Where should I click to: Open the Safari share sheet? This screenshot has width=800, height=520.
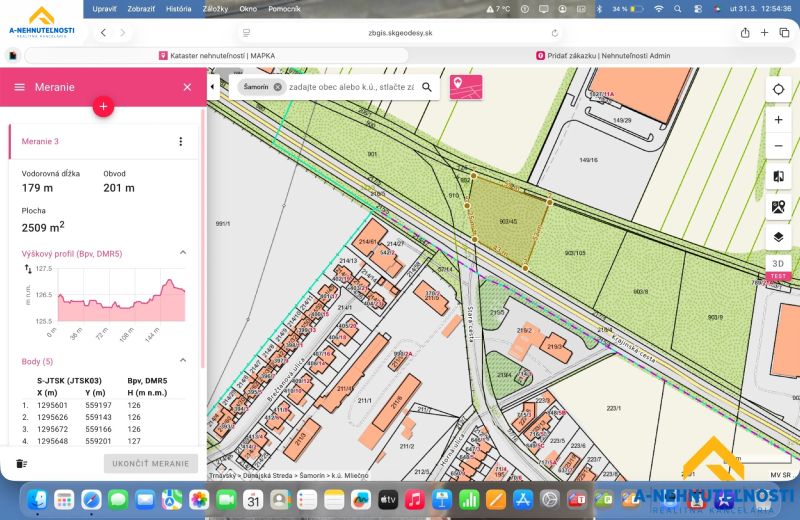(x=745, y=33)
